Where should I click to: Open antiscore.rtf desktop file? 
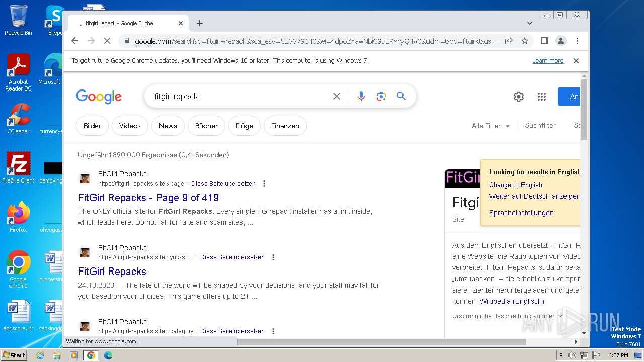click(x=18, y=316)
